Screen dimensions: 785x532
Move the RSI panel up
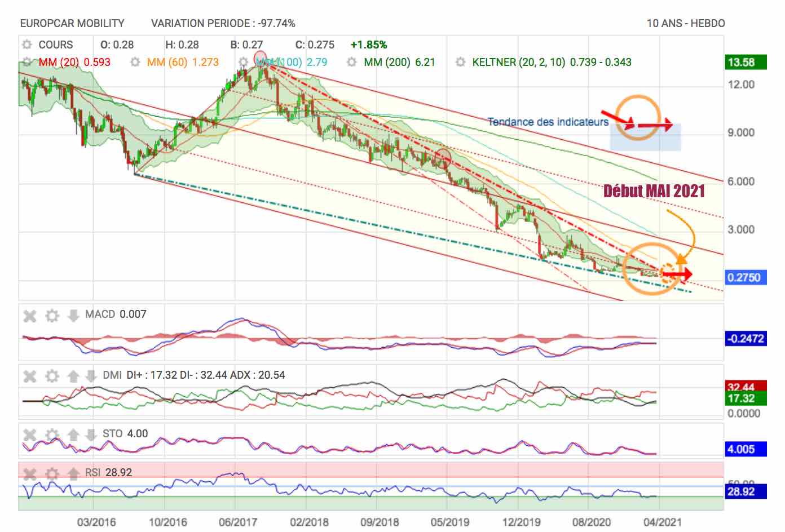click(x=73, y=473)
